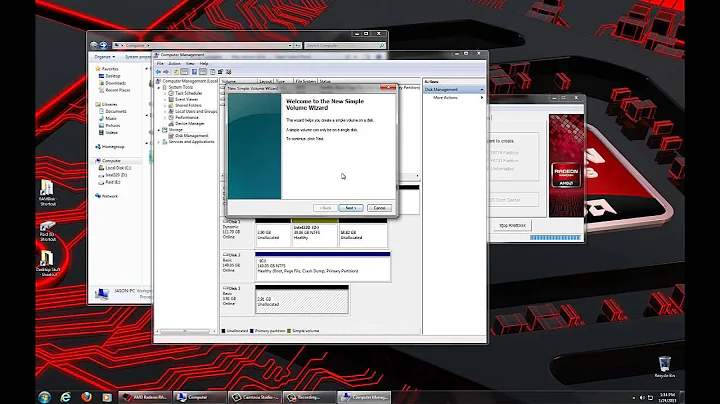
Task: Open the File menu in Computer Management
Action: [160, 63]
